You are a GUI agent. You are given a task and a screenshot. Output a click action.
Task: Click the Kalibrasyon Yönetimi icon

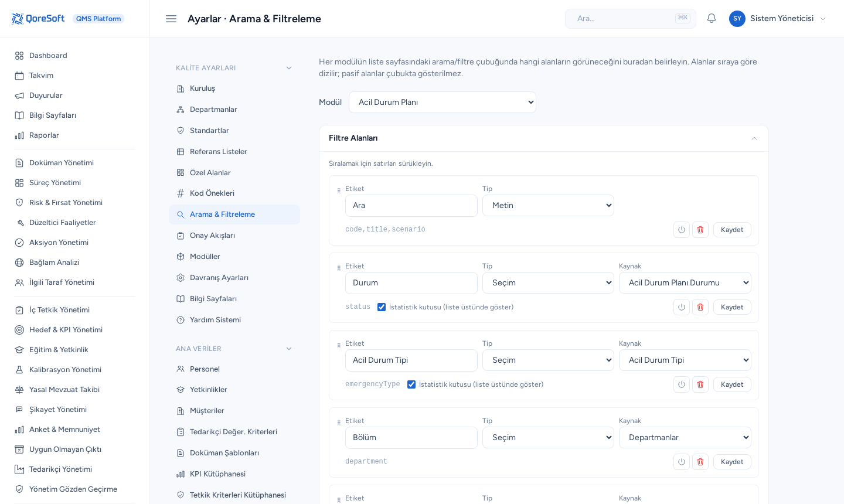(19, 370)
